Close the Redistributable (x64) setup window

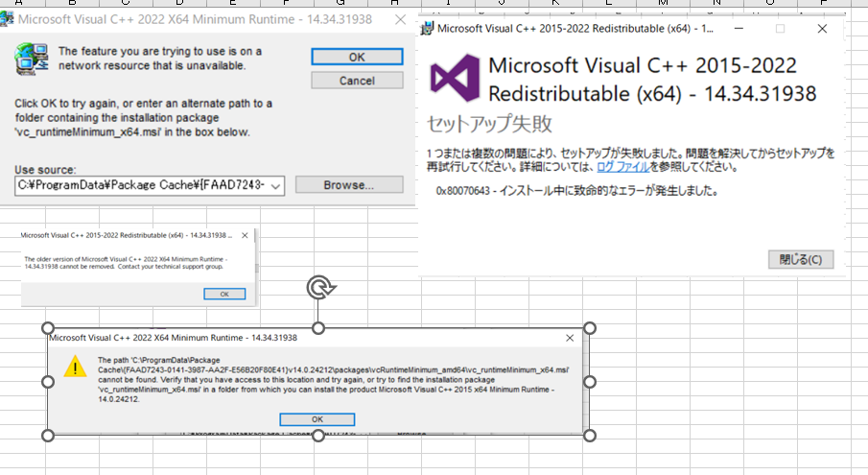pos(822,28)
